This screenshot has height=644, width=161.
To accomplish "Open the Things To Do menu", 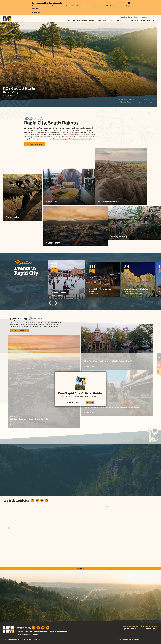I will (95, 21).
